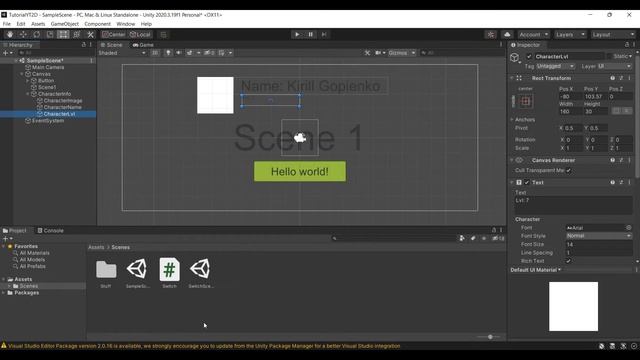Step one frame forward
Viewport: 640px width, 360px height.
[324, 35]
